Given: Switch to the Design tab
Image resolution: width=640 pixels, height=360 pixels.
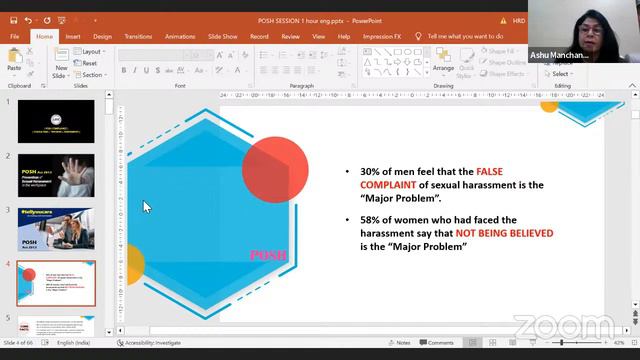Looking at the screenshot, I should tap(102, 36).
